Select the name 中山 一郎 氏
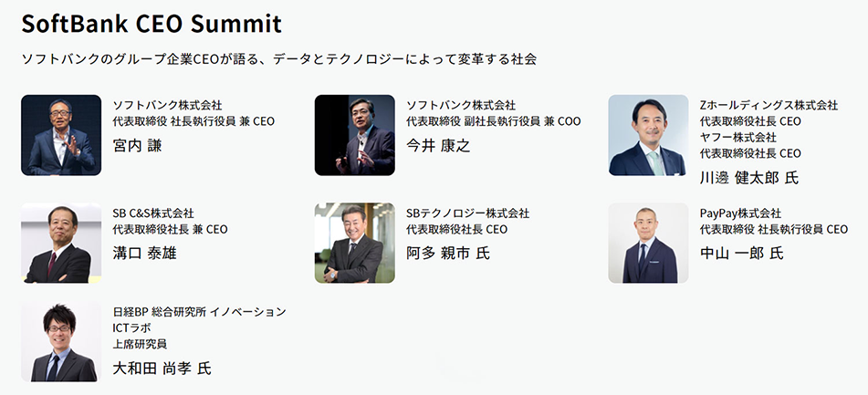Image resolution: width=868 pixels, height=395 pixels. [742, 254]
